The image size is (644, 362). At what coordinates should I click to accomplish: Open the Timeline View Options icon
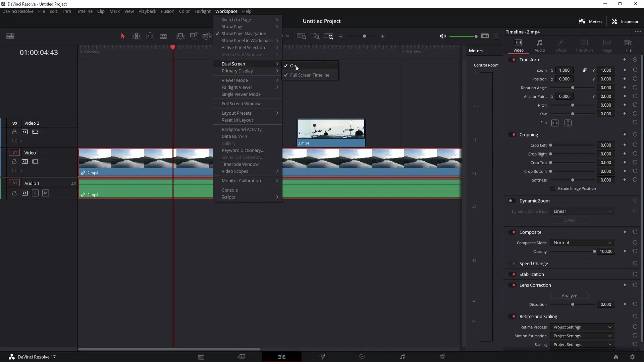point(10,36)
